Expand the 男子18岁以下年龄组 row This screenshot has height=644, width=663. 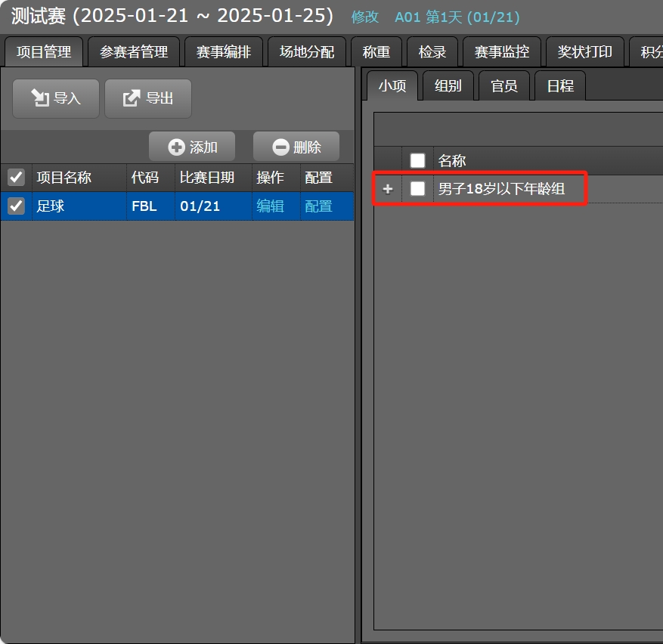[x=389, y=189]
